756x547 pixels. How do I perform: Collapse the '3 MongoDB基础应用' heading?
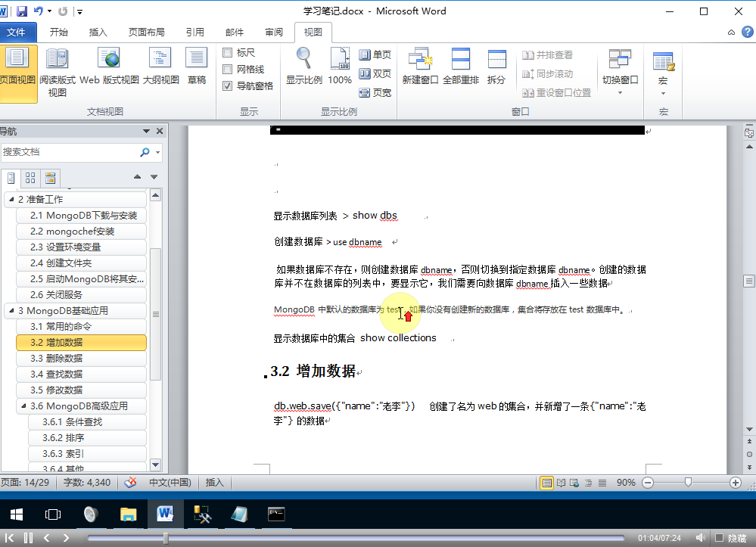point(11,311)
